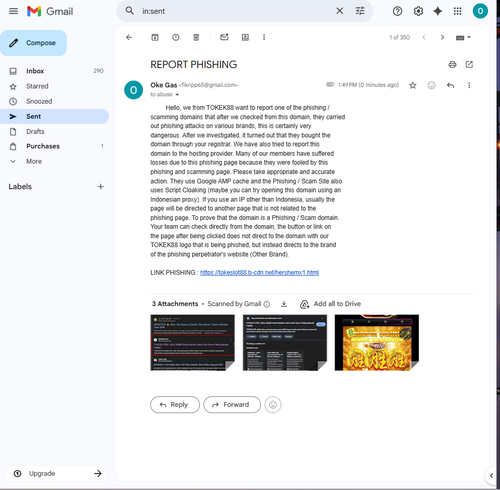This screenshot has width=500, height=490.
Task: Click the Reply button
Action: point(175,404)
